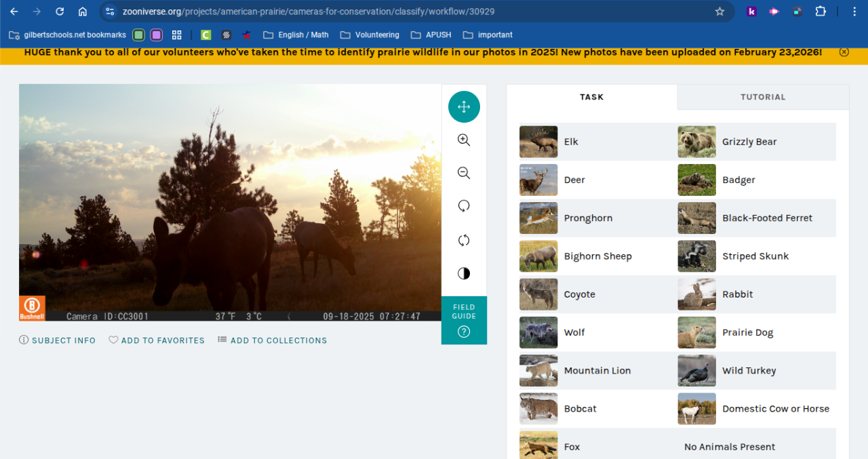Open the green C bookmark
The height and width of the screenshot is (459, 868).
click(206, 35)
